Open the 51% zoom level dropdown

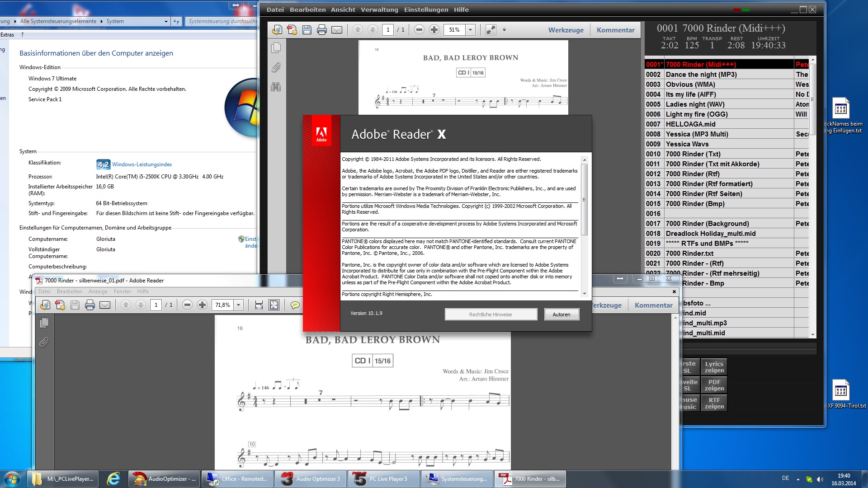click(x=470, y=30)
